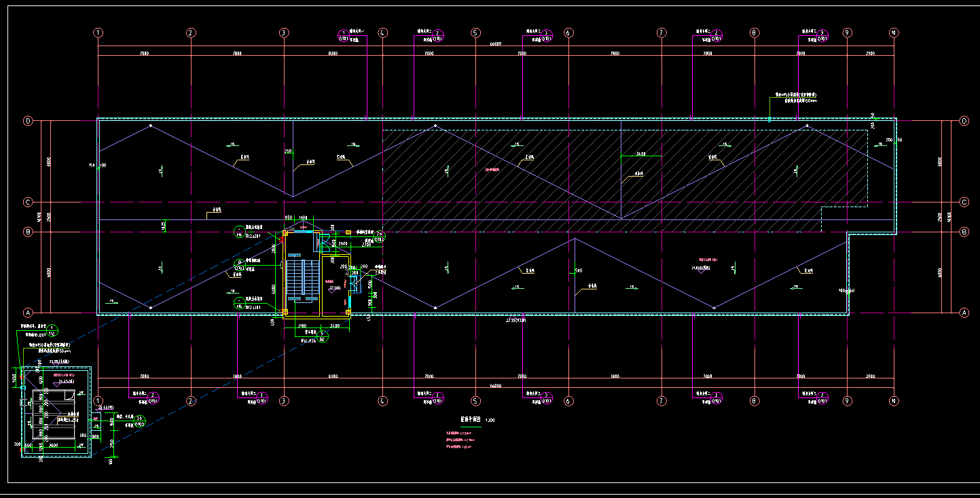The height and width of the screenshot is (498, 980).
Task: Click the top 66800 overall dimension text
Action: coord(495,45)
